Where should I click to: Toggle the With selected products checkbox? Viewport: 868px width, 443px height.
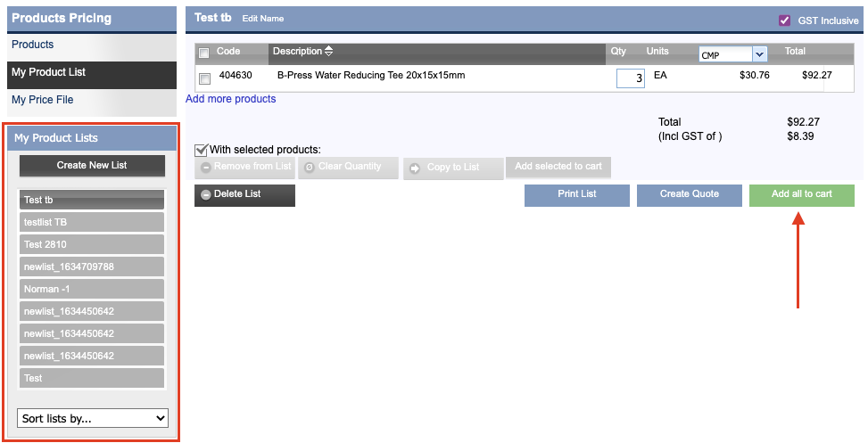pos(202,150)
